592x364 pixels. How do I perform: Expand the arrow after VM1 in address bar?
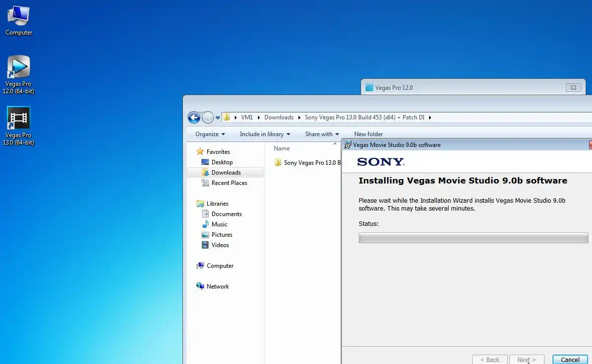(259, 117)
